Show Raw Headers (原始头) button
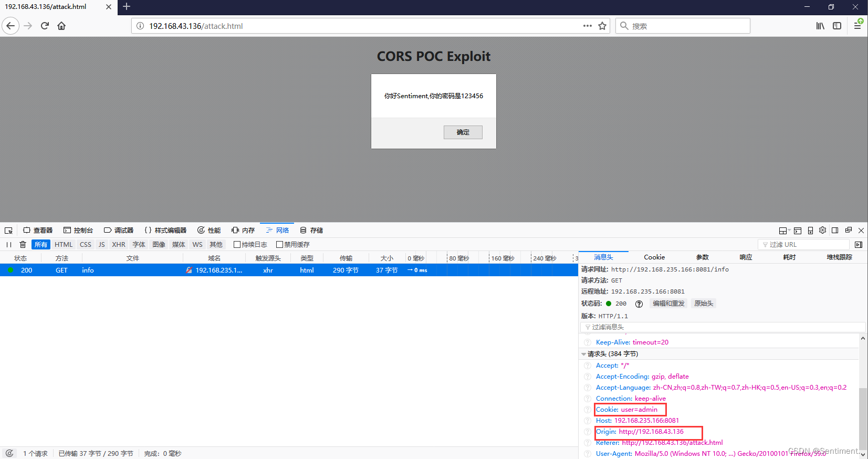868x459 pixels. pyautogui.click(x=704, y=304)
